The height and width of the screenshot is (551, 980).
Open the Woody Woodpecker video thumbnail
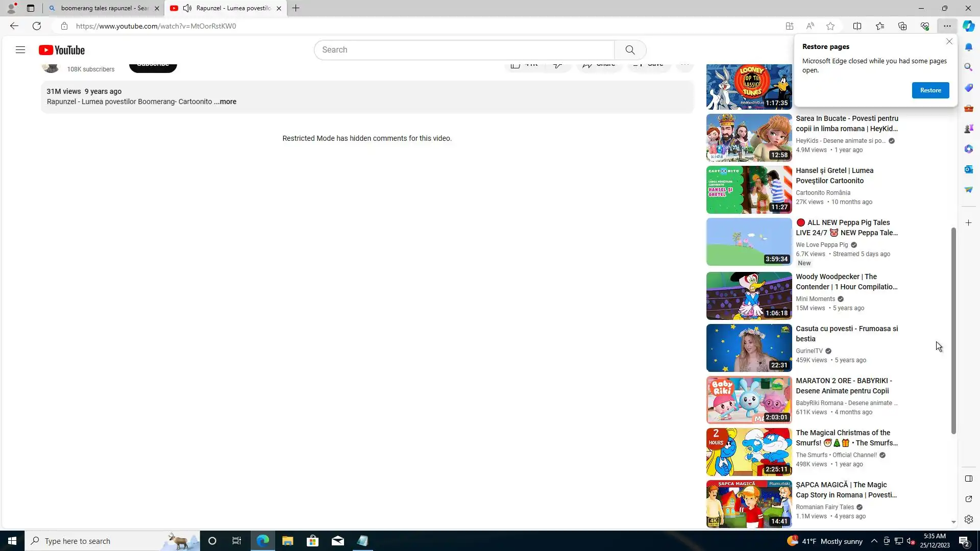pos(749,296)
